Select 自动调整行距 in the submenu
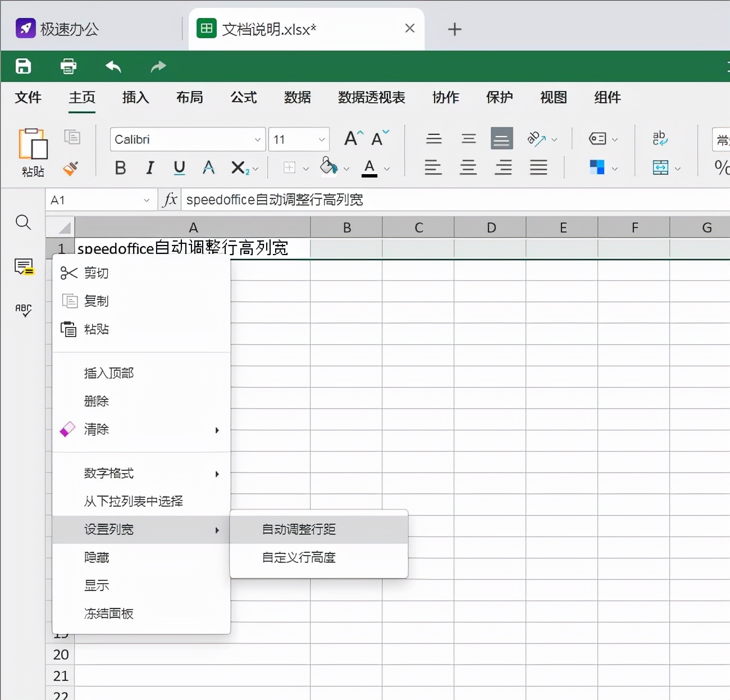The height and width of the screenshot is (700, 730). (319, 529)
